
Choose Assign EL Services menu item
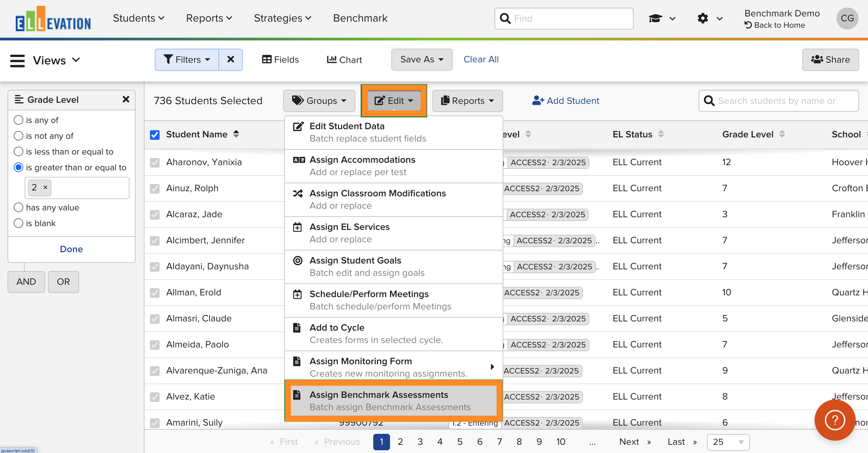coord(394,233)
